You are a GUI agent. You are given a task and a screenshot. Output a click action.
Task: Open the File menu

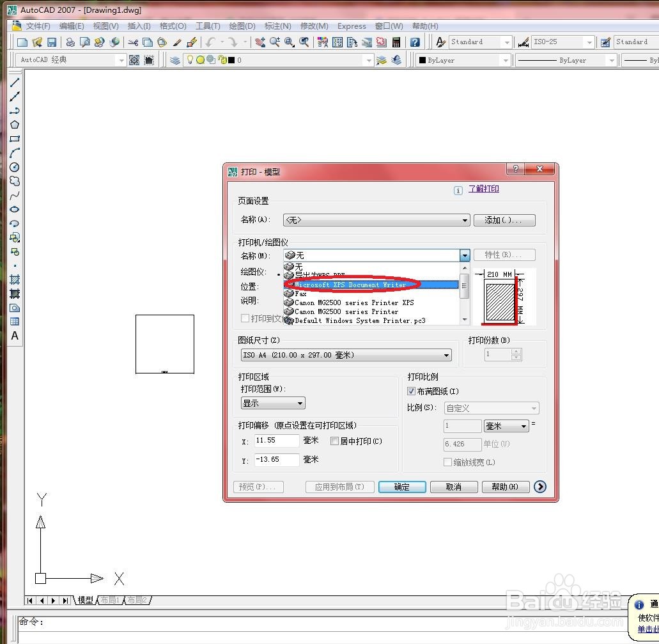click(x=38, y=26)
